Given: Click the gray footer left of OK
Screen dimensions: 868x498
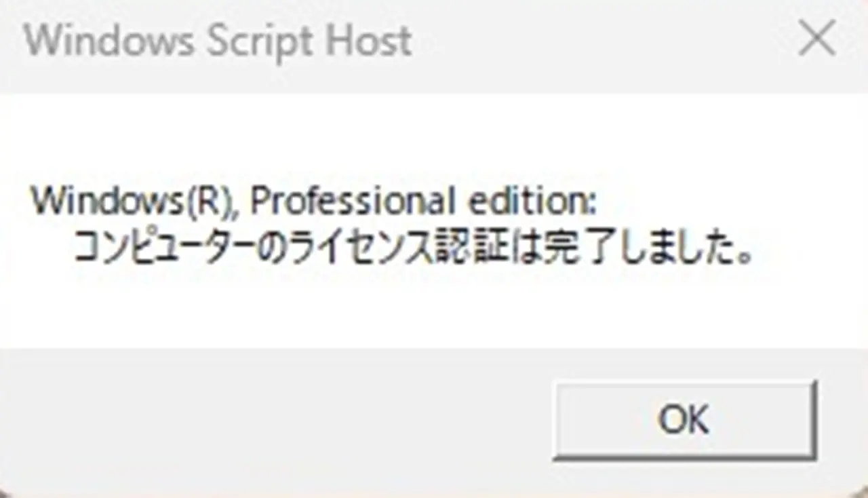Looking at the screenshot, I should click(271, 421).
